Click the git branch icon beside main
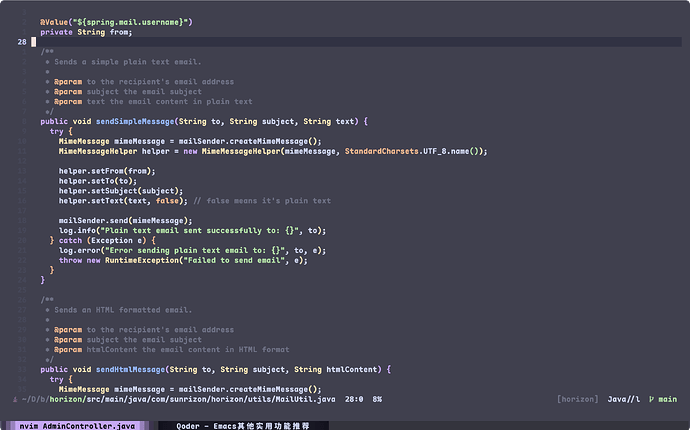690x430 pixels. click(x=652, y=399)
